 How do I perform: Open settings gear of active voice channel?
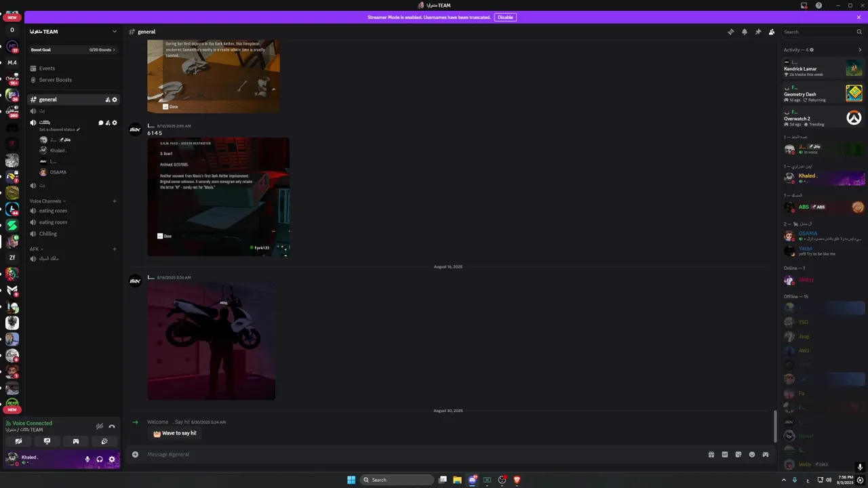pos(115,123)
